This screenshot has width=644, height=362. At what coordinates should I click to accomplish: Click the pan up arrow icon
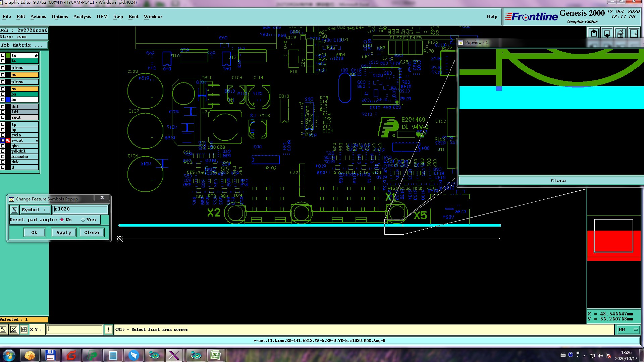pos(594,34)
